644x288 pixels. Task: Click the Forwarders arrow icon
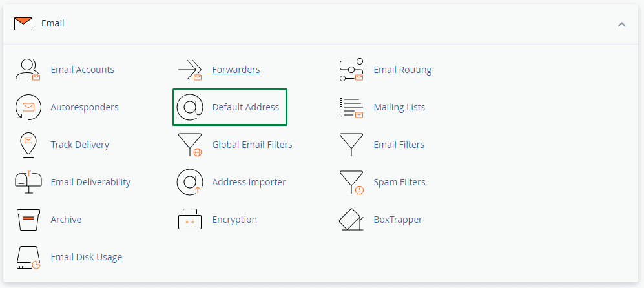pyautogui.click(x=190, y=70)
